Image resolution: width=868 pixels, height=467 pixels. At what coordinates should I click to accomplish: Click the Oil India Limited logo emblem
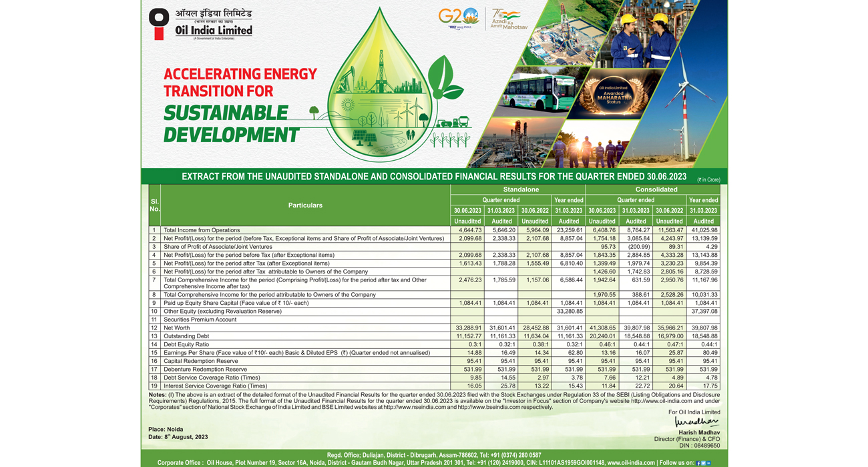point(159,24)
